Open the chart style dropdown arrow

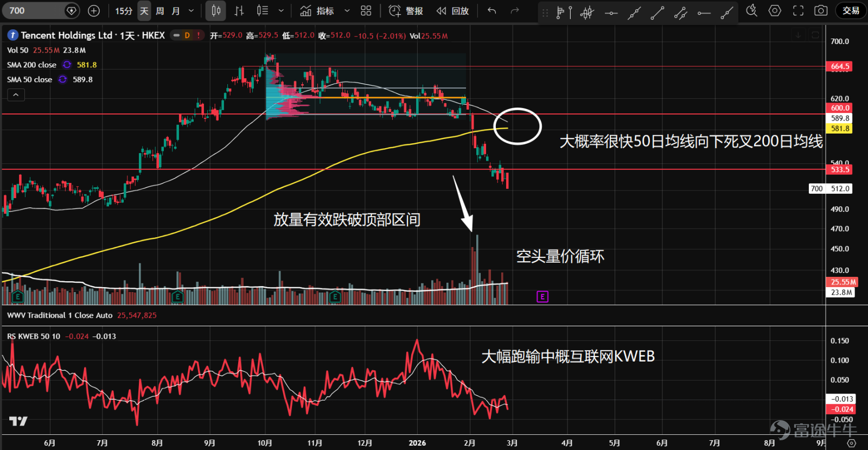(281, 10)
